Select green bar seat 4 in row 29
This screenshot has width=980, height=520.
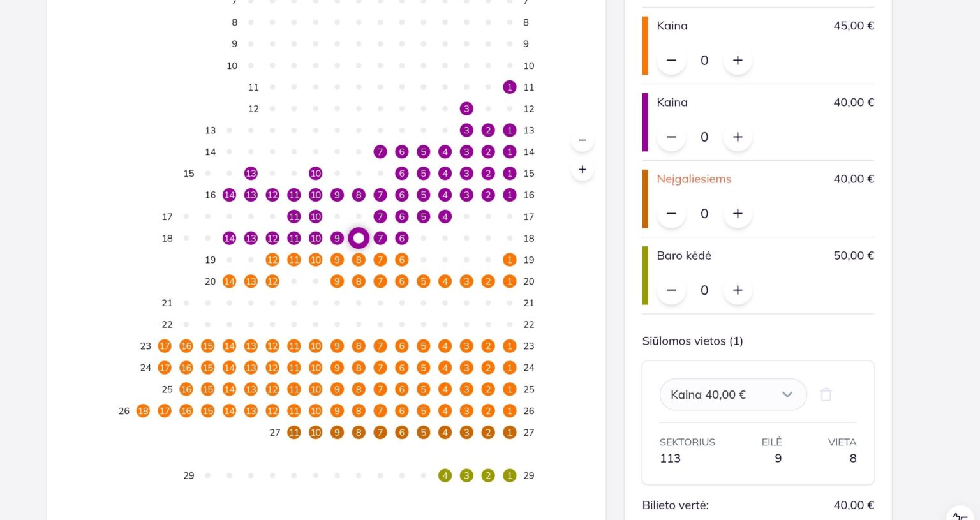coord(445,475)
